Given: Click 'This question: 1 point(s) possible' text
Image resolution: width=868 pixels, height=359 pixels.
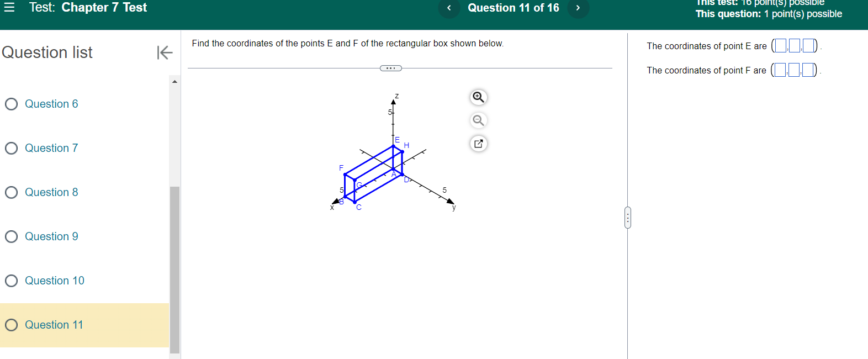Looking at the screenshot, I should (769, 14).
